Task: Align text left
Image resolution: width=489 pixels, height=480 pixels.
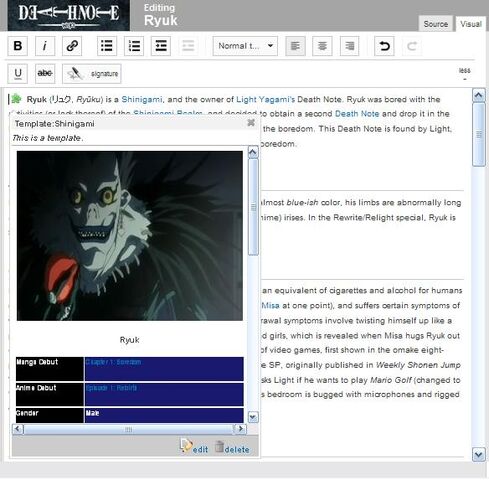Action: [295, 46]
